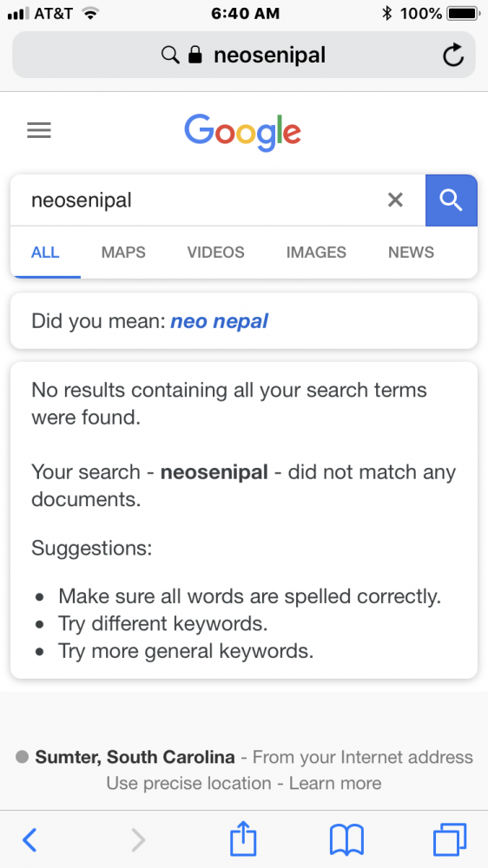Tap Safari's forward arrow
Viewport: 488px width, 868px height.
(x=138, y=840)
